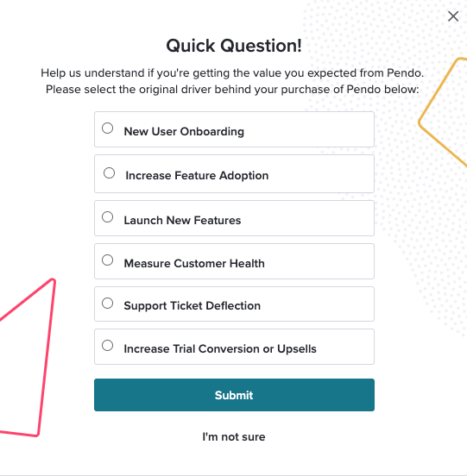Click the pink triangle decoration
Screen dimensions: 467x476
[x=28, y=358]
